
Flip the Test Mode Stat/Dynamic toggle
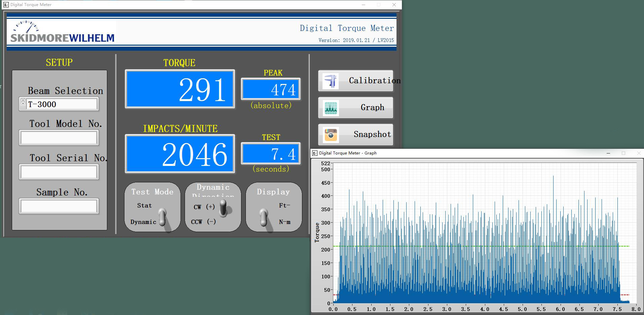coord(162,217)
